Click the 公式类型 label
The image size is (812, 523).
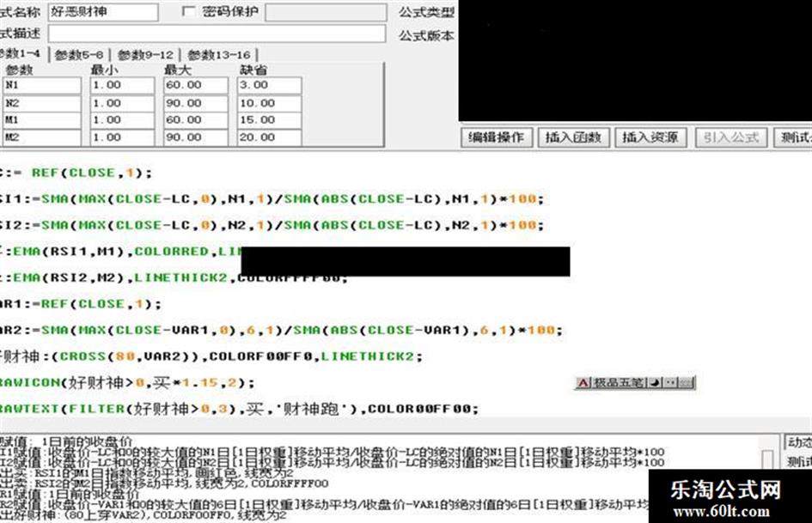point(426,12)
